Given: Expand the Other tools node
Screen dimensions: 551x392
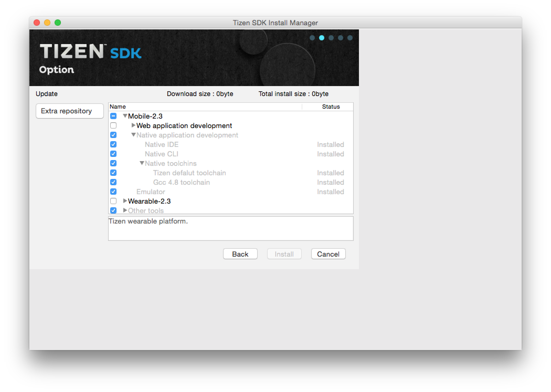Looking at the screenshot, I should 125,210.
